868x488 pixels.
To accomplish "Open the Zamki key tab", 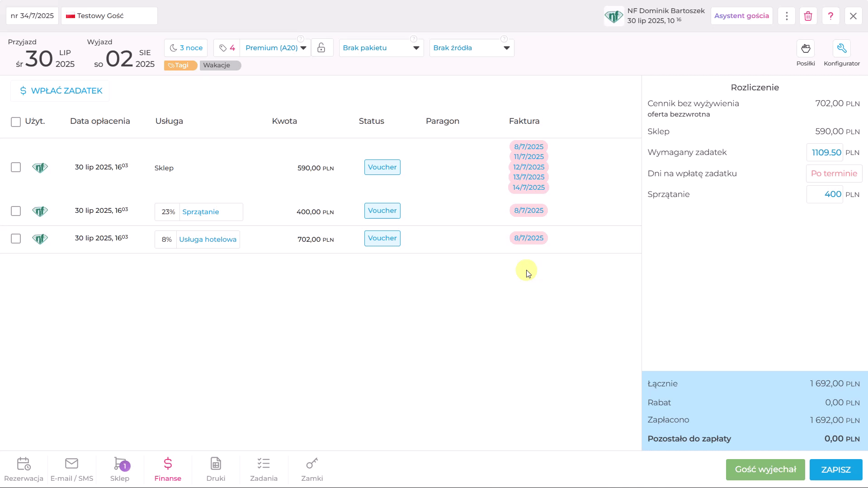I will click(312, 469).
